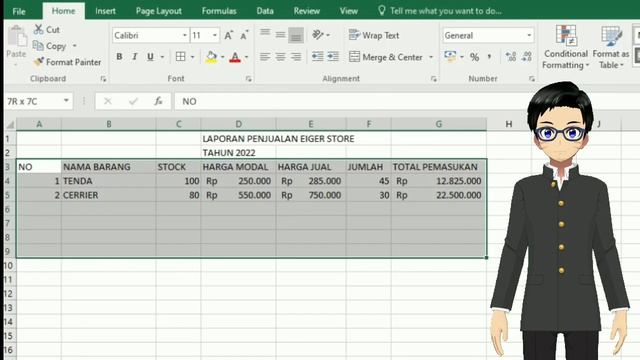Click Merge & Center button
Image resolution: width=640 pixels, height=360 pixels.
pyautogui.click(x=386, y=57)
